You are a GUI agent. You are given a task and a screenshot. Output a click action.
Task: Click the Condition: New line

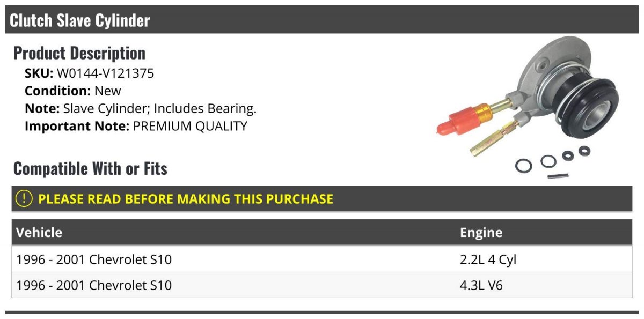tap(73, 91)
